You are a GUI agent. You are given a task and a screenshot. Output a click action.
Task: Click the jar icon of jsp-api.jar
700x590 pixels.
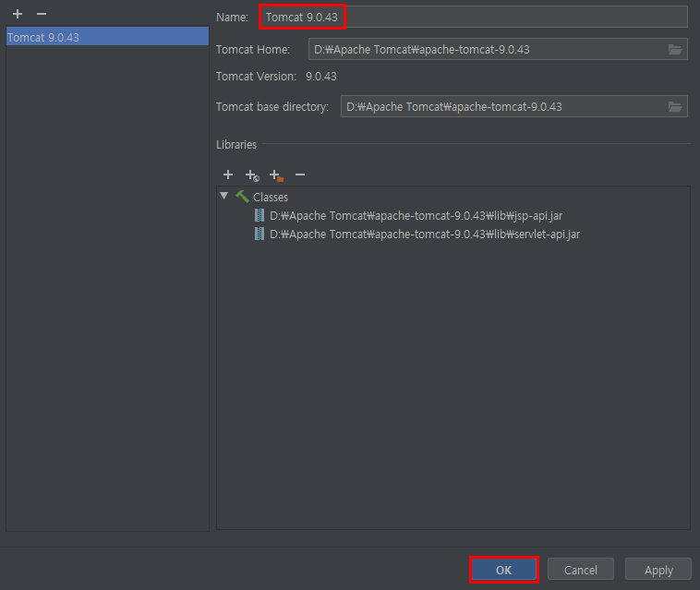pyautogui.click(x=259, y=215)
